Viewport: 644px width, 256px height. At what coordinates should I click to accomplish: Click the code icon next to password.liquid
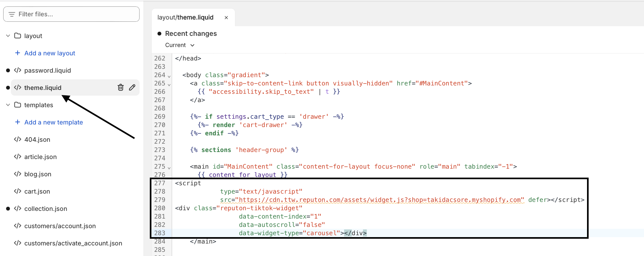click(18, 70)
